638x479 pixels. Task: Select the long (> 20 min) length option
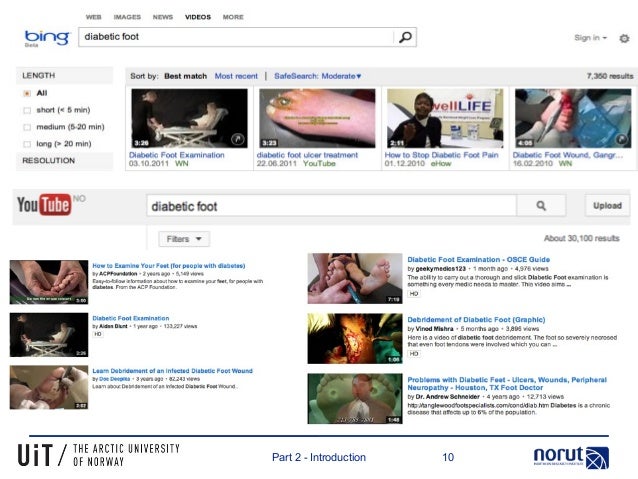pyautogui.click(x=27, y=144)
